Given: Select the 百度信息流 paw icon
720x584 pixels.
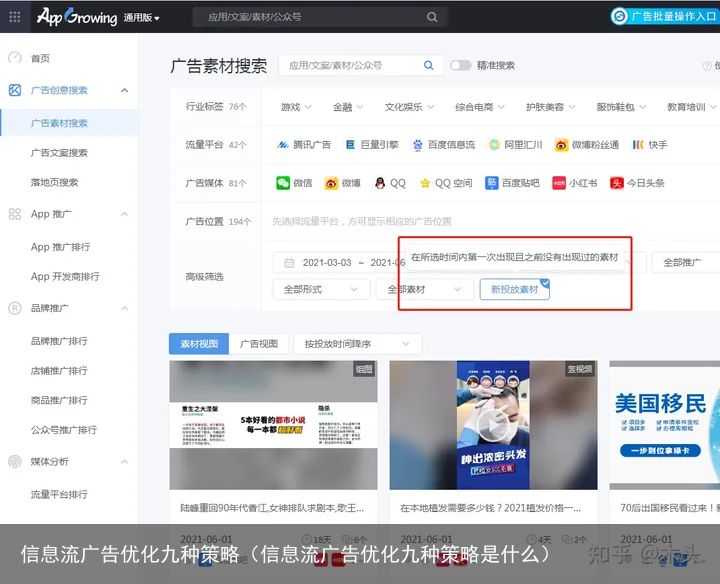Looking at the screenshot, I should [417, 145].
